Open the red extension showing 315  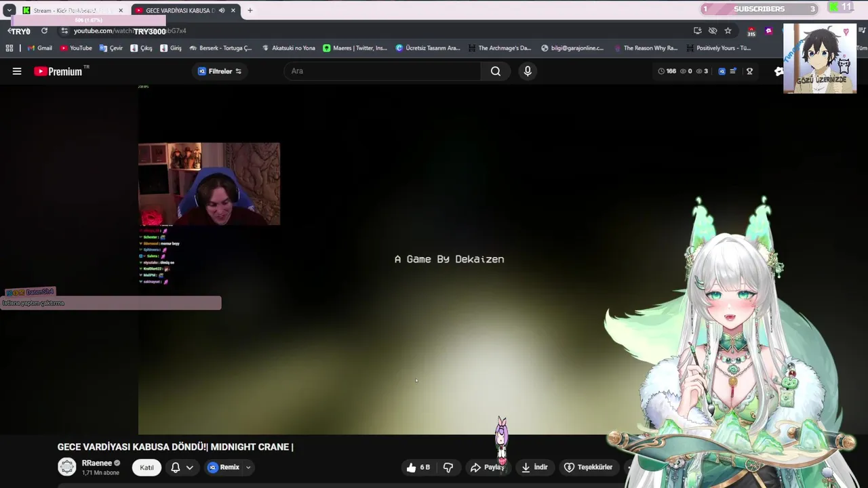point(751,31)
